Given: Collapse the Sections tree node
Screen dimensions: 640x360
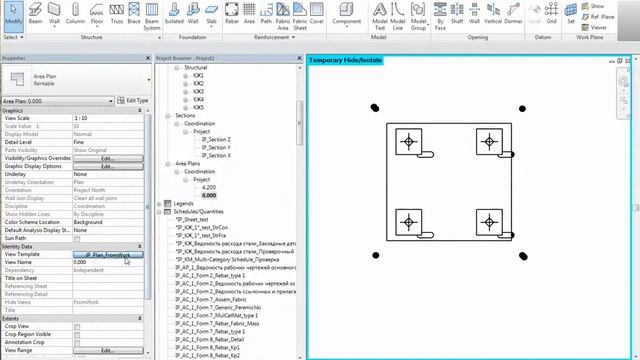Looking at the screenshot, I should pos(168,116).
